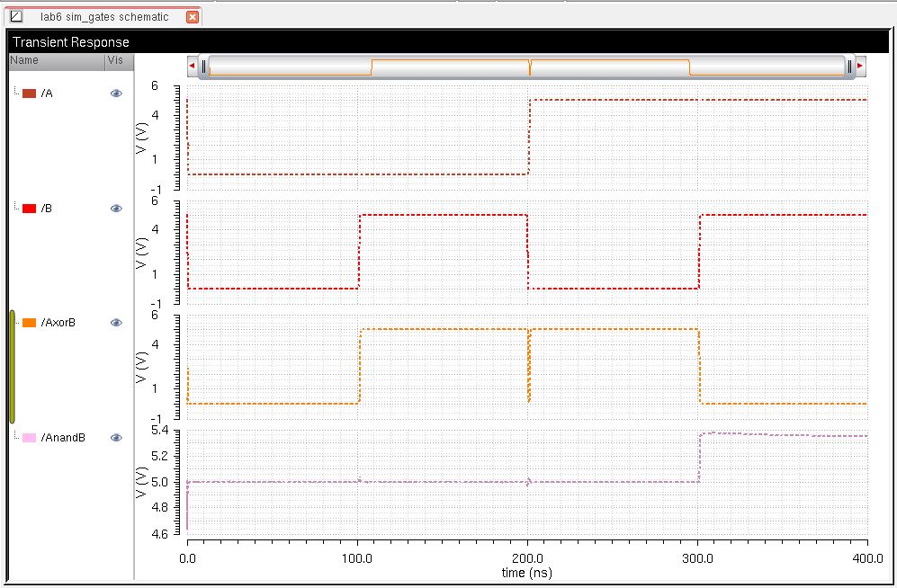Click the orange color swatch for /AxorB
897x588 pixels.
[27, 322]
